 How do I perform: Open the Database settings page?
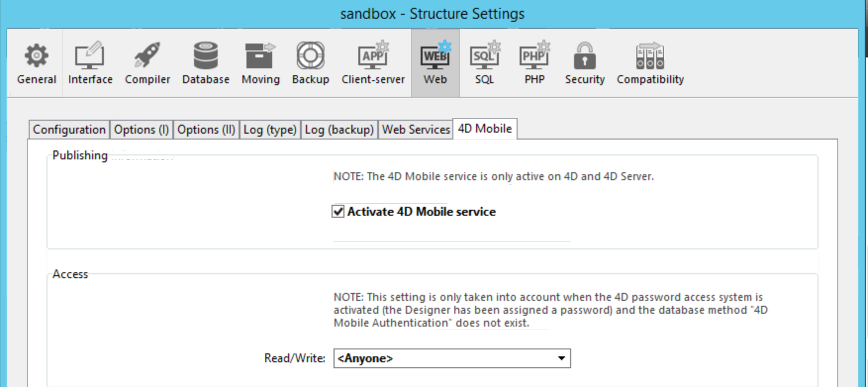pos(206,63)
